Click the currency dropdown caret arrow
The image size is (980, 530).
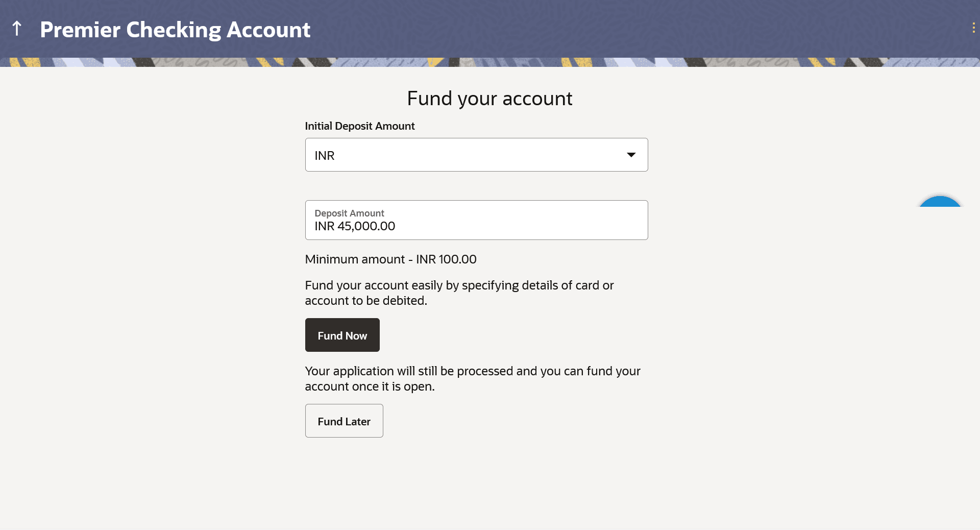pyautogui.click(x=631, y=155)
